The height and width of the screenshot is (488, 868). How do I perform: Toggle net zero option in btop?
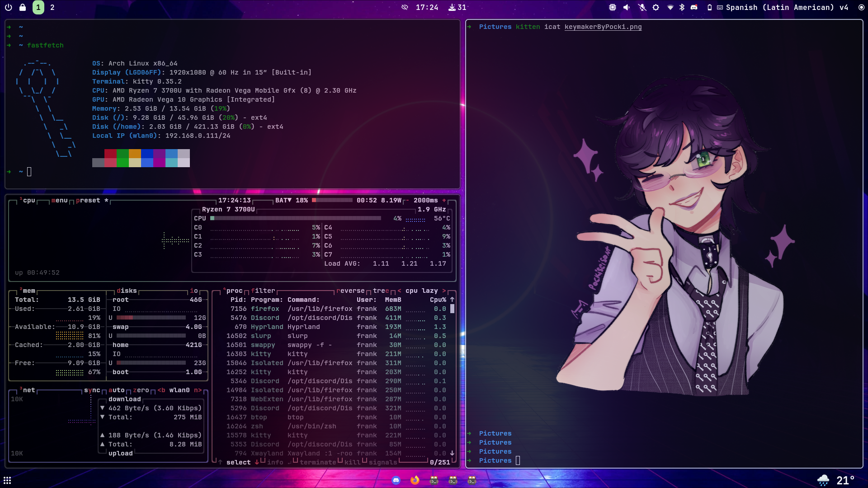pyautogui.click(x=141, y=390)
